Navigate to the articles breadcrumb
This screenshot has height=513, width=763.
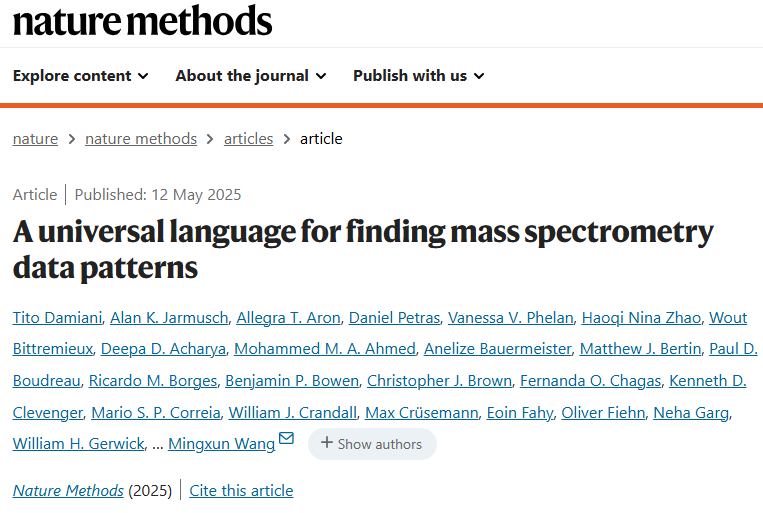point(248,139)
